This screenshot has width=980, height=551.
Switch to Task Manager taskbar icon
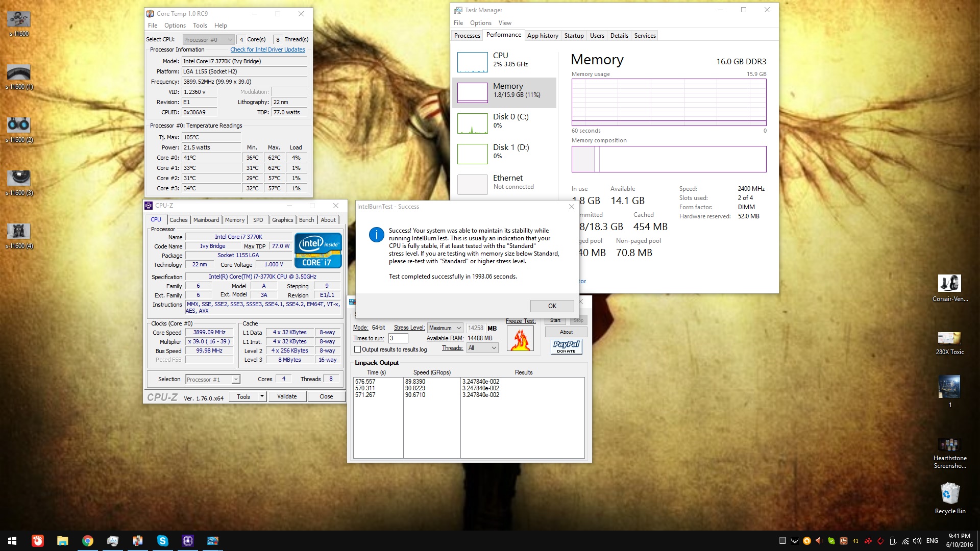click(113, 541)
